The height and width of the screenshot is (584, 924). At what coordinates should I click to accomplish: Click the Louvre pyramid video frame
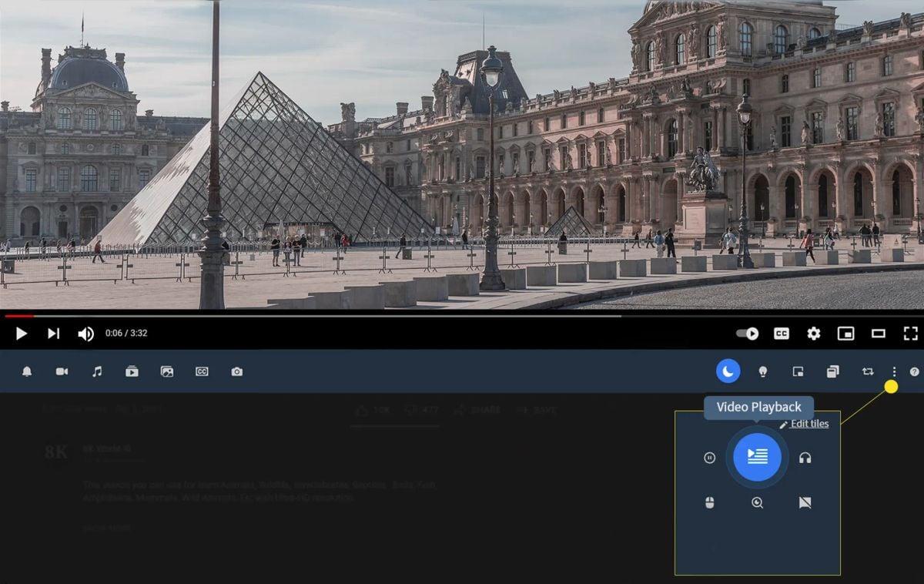tap(462, 154)
